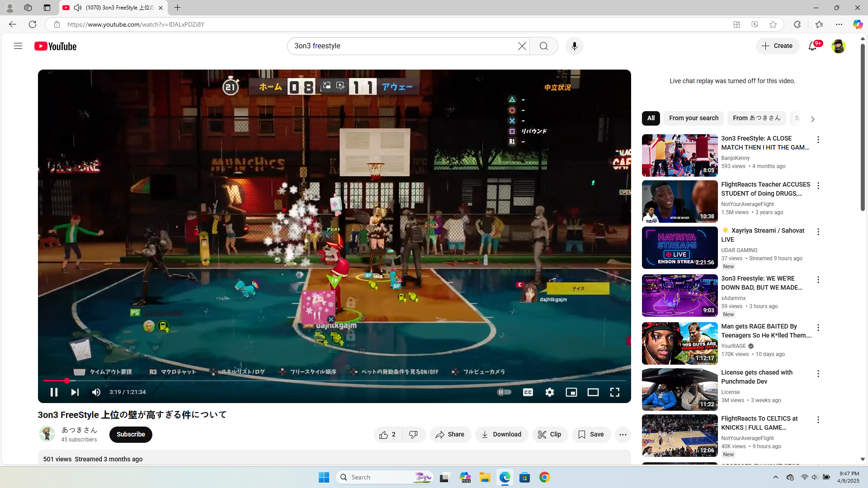This screenshot has width=868, height=488.
Task: Open browser Settings and more menu
Action: click(x=839, y=24)
